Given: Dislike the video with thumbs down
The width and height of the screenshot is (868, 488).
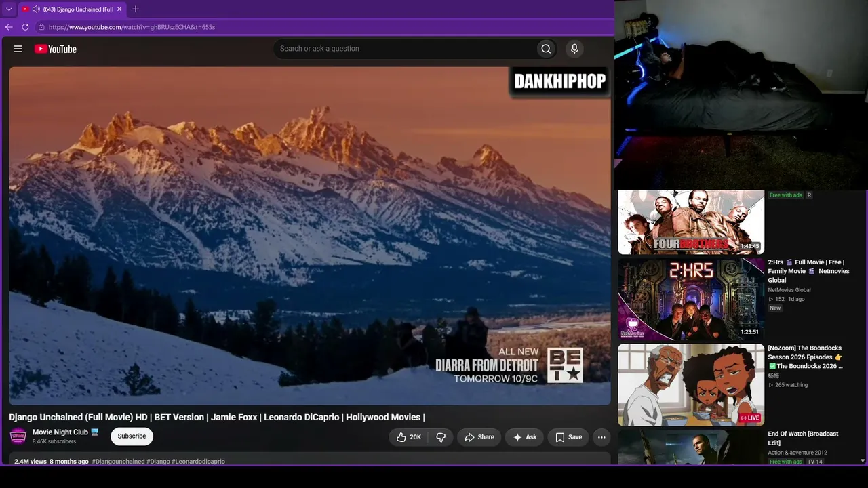Looking at the screenshot, I should point(441,437).
